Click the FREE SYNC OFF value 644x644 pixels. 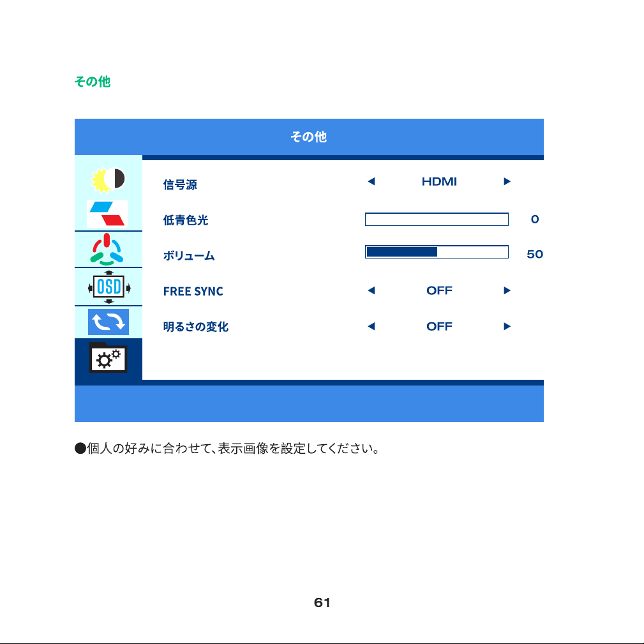point(439,291)
